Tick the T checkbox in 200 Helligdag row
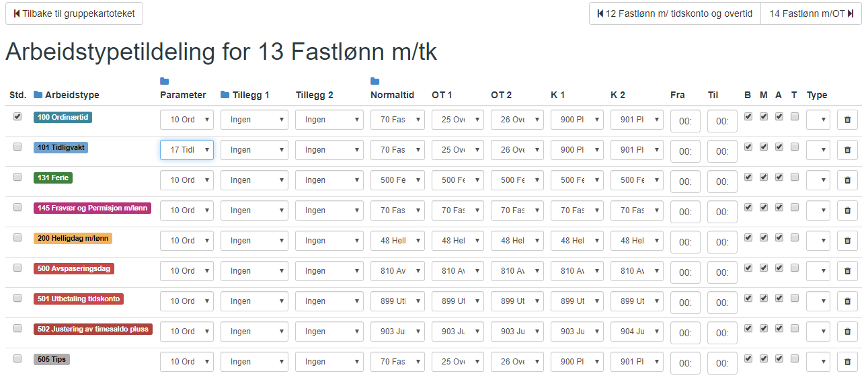 (795, 237)
